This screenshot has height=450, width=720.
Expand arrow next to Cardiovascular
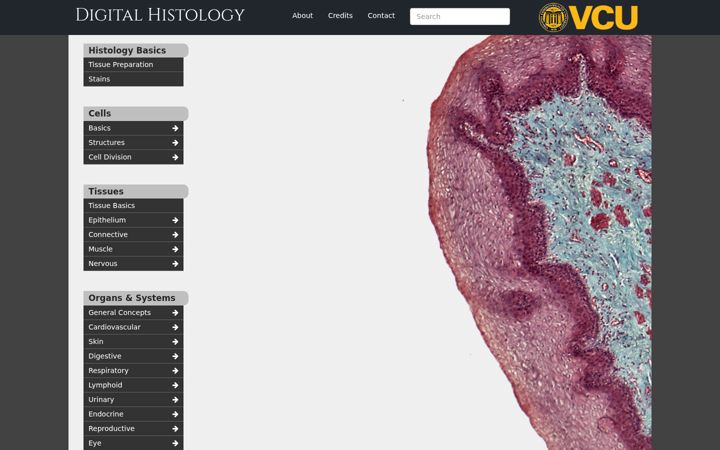point(175,327)
